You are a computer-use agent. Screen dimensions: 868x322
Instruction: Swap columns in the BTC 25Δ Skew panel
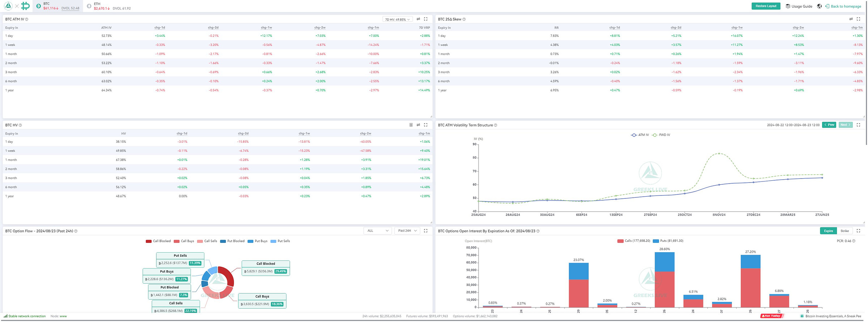[851, 19]
